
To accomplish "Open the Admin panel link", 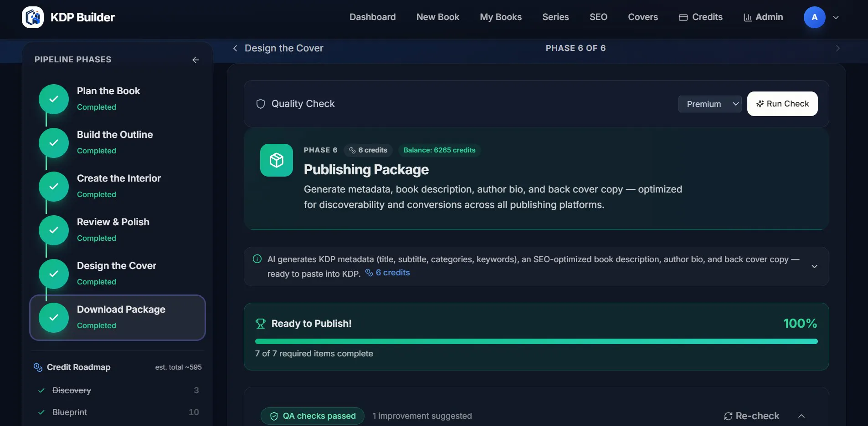I will (x=763, y=17).
